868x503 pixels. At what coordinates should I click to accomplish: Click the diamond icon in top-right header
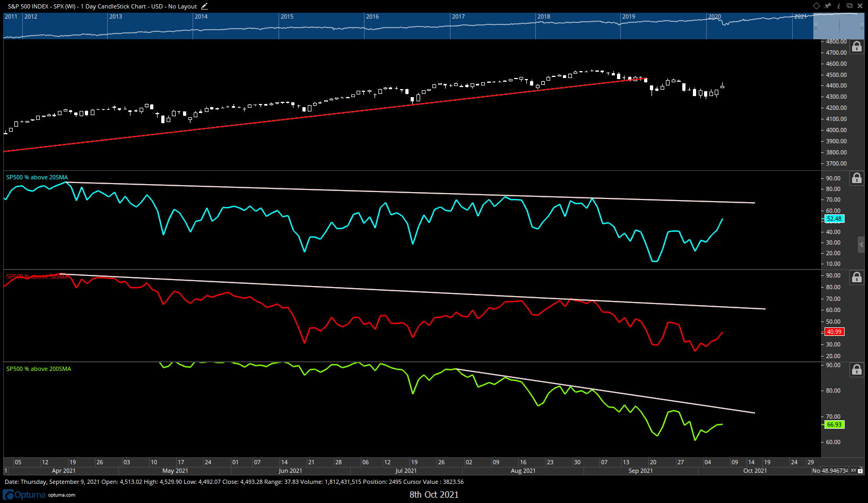tap(817, 6)
